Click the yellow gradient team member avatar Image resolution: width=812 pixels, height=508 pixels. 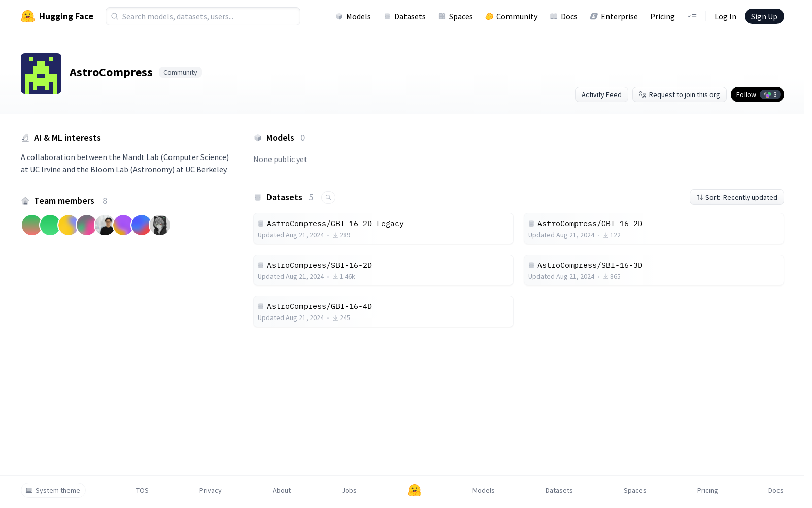point(68,225)
